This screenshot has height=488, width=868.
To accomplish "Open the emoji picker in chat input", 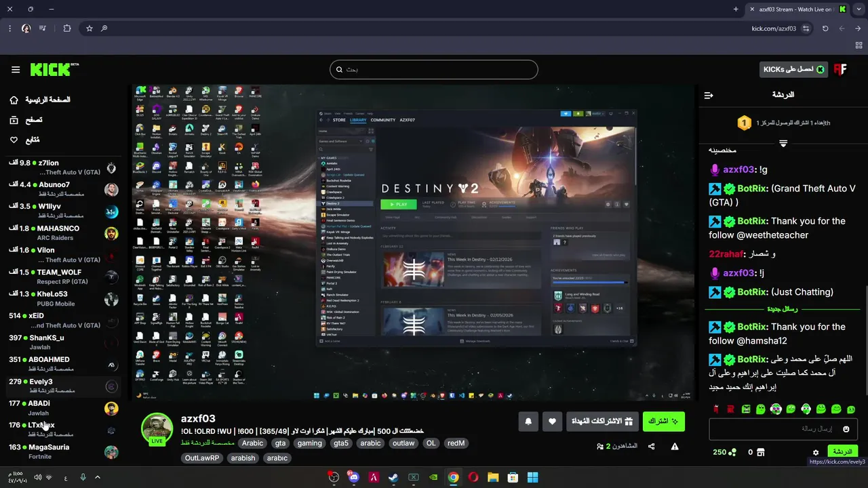I will 846,429.
